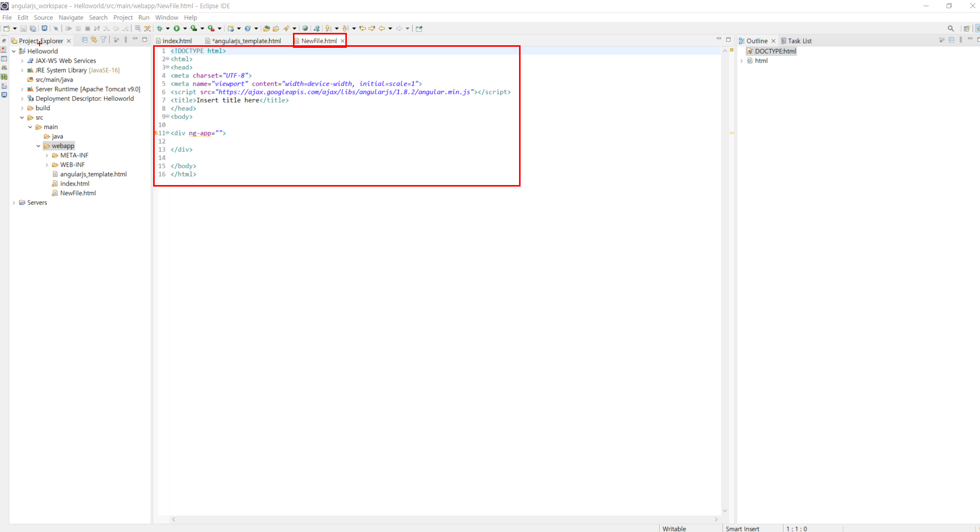Open the Navigate menu
The width and height of the screenshot is (980, 532).
pos(71,17)
